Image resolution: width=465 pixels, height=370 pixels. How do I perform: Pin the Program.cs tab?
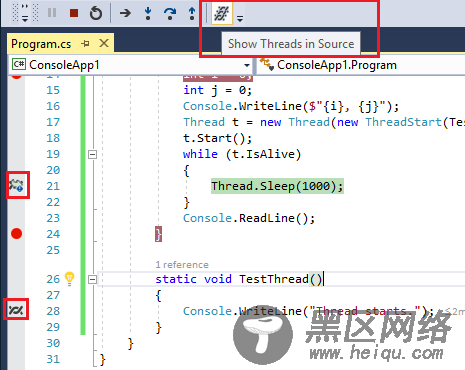tap(85, 43)
